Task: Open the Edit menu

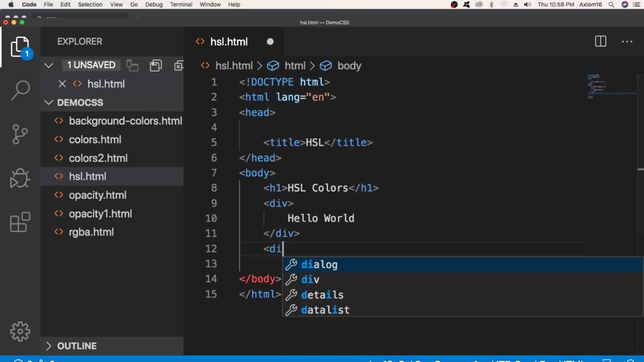Action: [65, 5]
